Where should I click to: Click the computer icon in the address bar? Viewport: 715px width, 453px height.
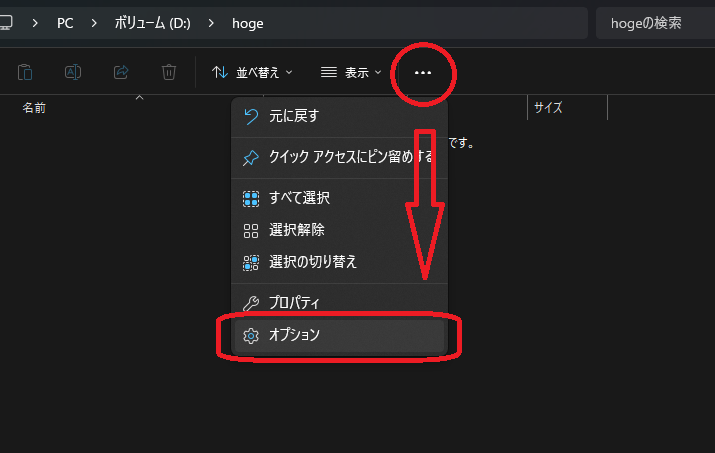[6, 22]
